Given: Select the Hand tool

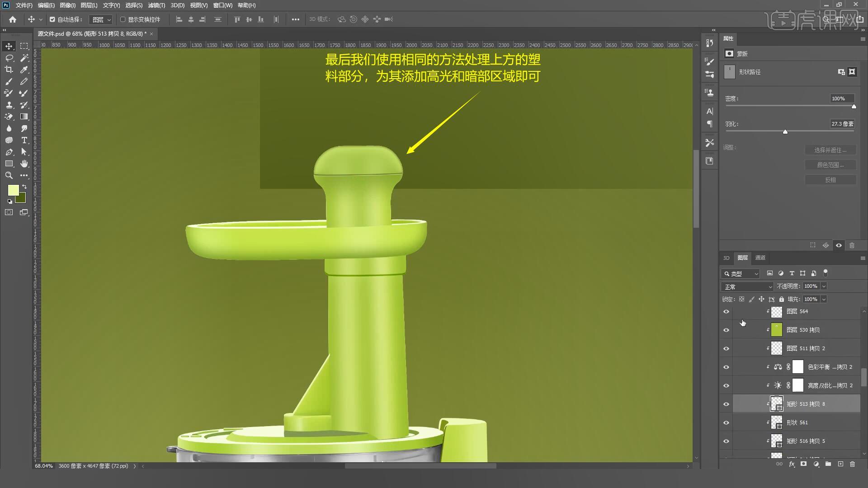Looking at the screenshot, I should coord(24,164).
